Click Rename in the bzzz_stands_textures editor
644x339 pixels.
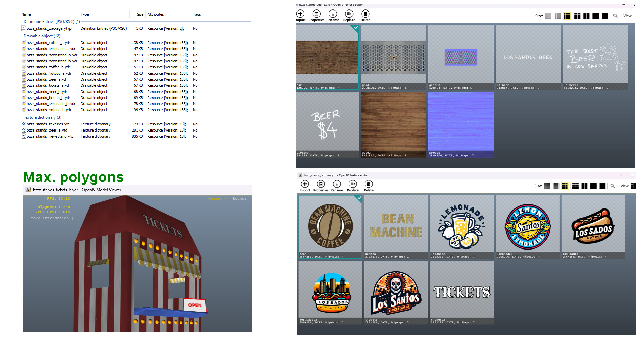pos(337,186)
